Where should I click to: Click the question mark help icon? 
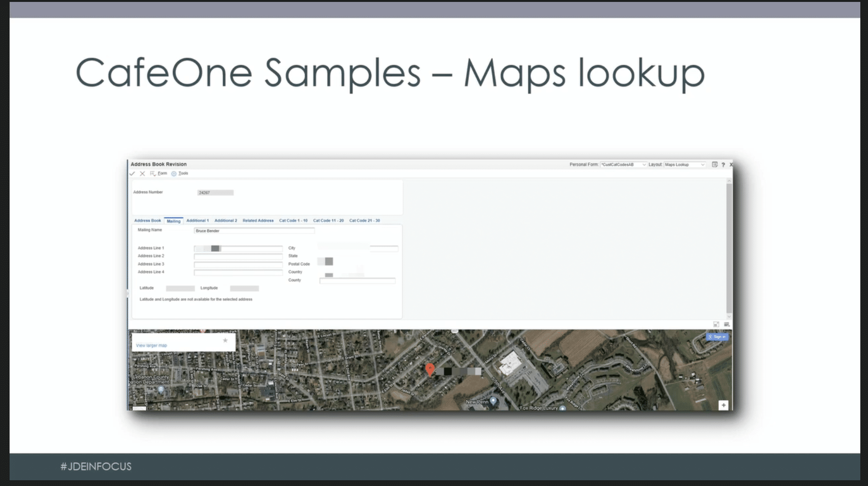[723, 164]
